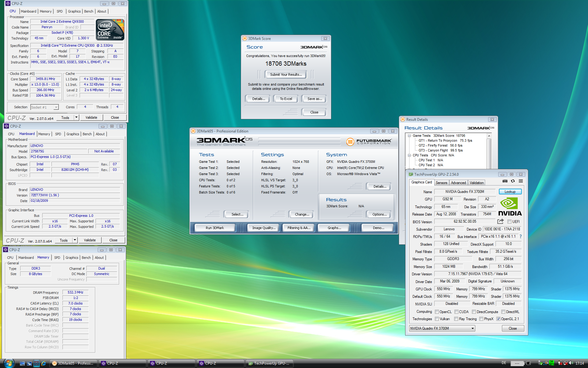The image size is (588, 368).
Task: Toggle the OpenGL 2.1 checkbox
Action: tap(498, 319)
